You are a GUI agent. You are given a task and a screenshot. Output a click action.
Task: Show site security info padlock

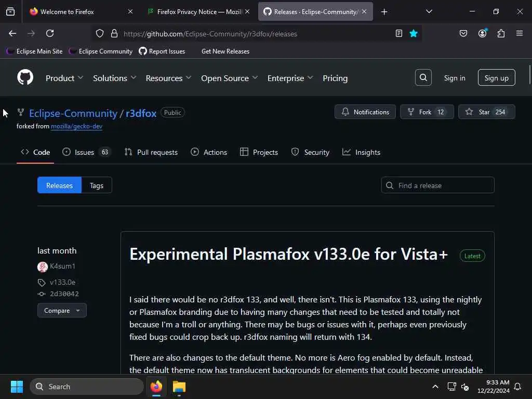pos(114,34)
